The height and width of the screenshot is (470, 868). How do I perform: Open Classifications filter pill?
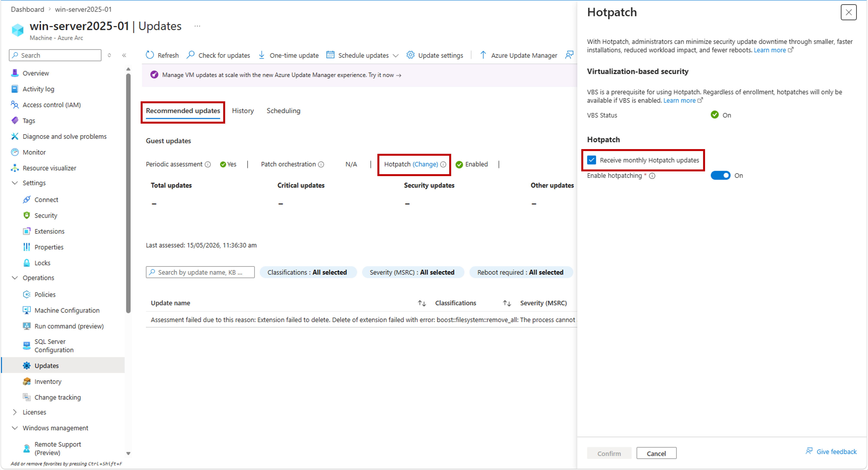click(x=308, y=272)
